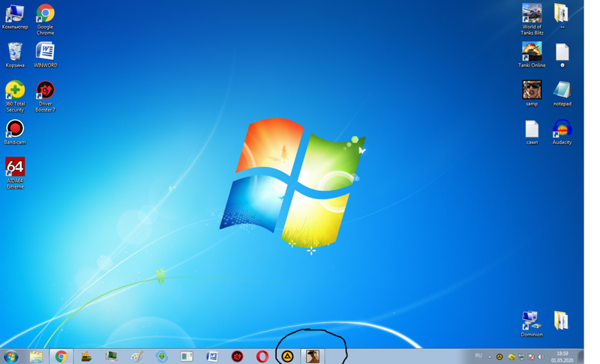Change the RU input language indicator
This screenshot has height=364, width=600.
[478, 356]
